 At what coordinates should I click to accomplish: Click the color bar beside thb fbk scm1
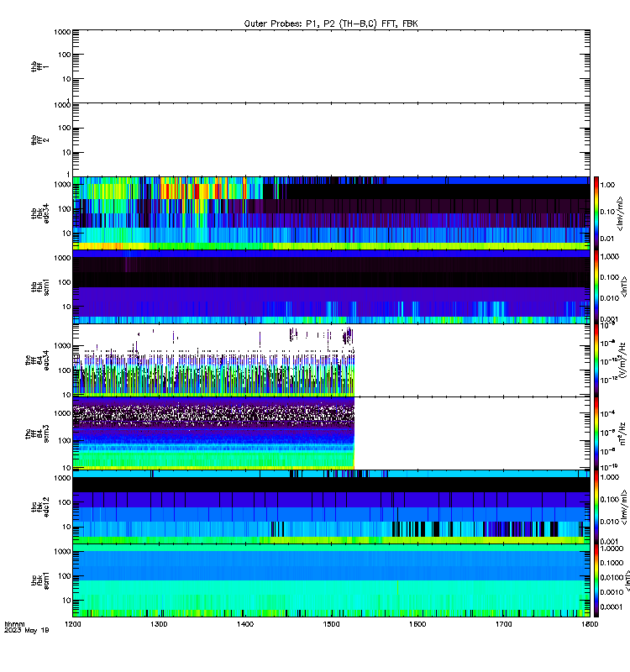click(596, 286)
